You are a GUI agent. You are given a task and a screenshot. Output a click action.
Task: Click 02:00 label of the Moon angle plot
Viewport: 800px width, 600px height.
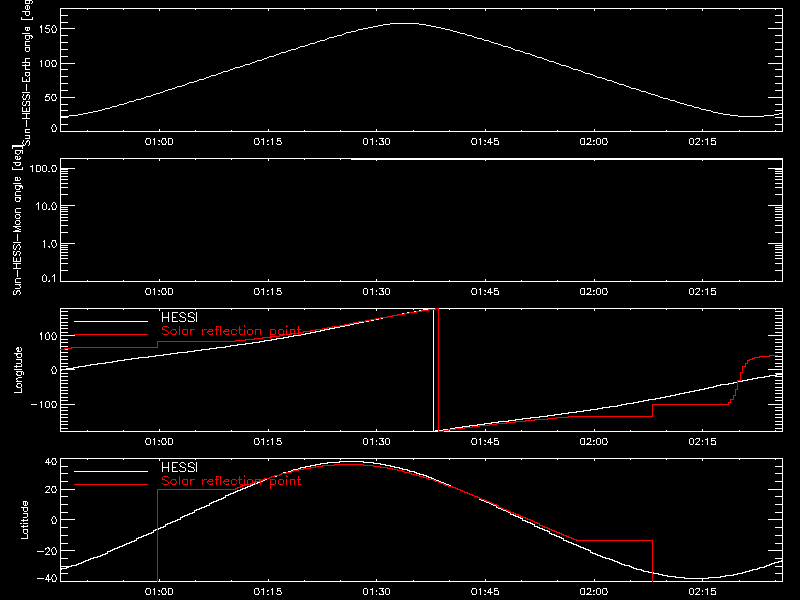point(594,292)
